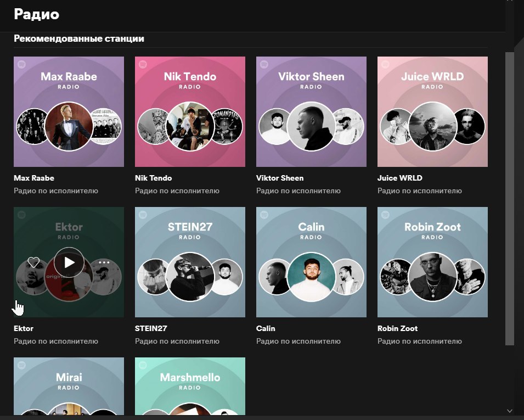Image resolution: width=524 pixels, height=420 pixels.
Task: Open the Robin Zoot radio cover
Action: (x=433, y=262)
